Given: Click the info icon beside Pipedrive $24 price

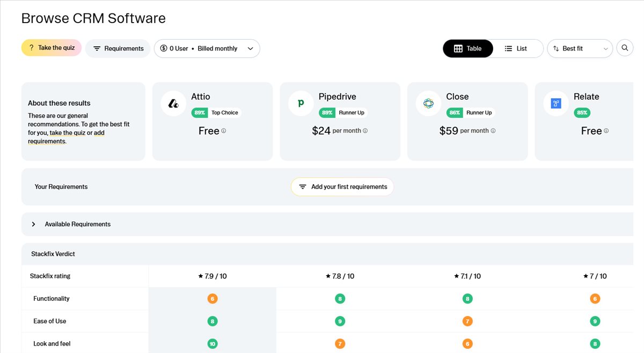Looking at the screenshot, I should coord(365,131).
